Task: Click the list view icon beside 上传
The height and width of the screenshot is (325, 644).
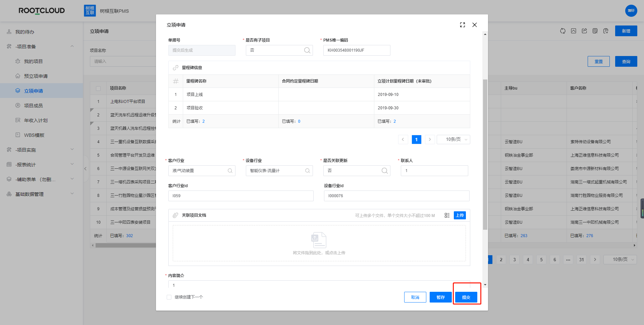Action: pyautogui.click(x=447, y=215)
